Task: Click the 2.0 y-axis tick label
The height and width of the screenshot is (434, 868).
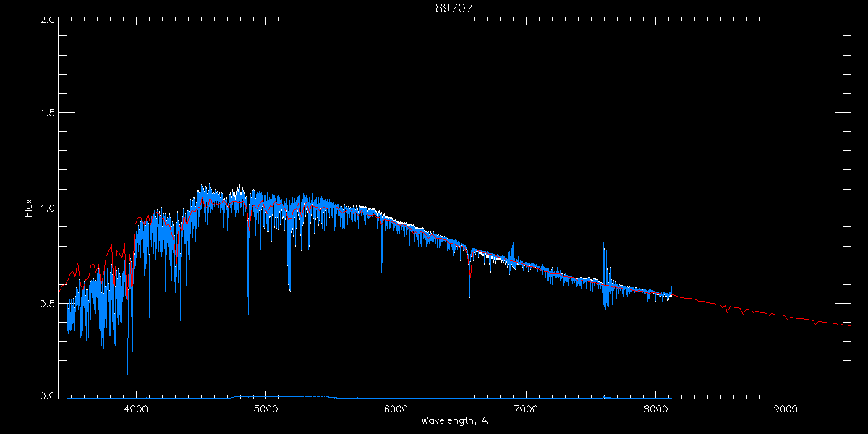Action: pos(48,20)
